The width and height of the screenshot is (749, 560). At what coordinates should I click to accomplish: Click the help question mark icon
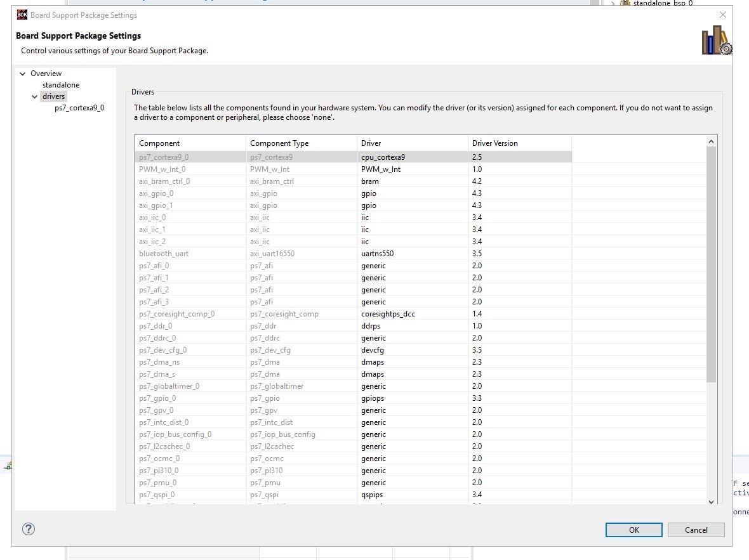[29, 529]
